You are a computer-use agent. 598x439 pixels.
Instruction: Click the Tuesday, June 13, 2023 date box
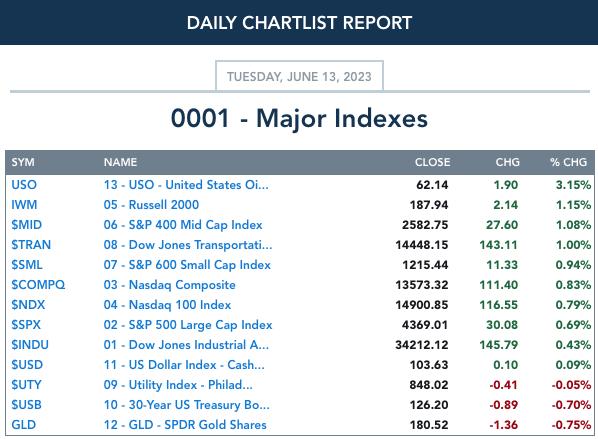point(299,76)
